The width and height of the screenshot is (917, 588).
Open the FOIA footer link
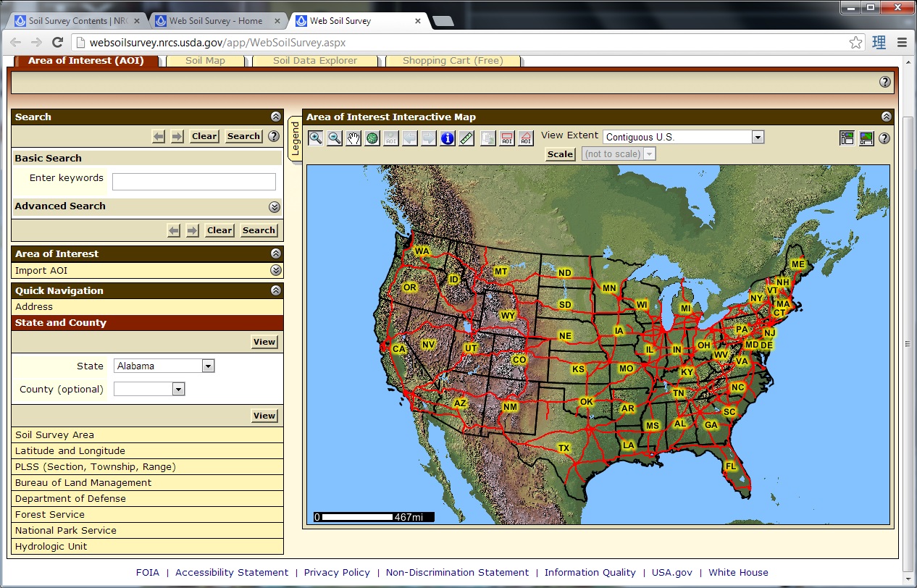(148, 572)
